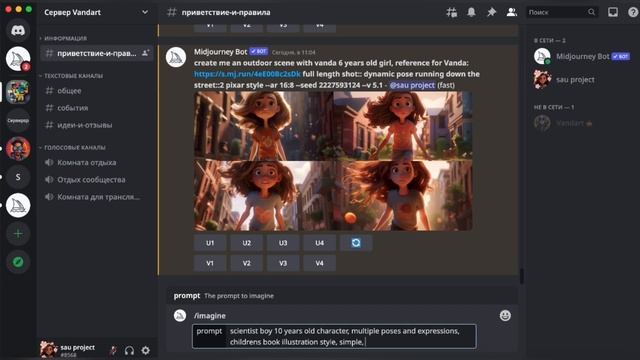Open the generated four-image girl grid
The image size is (640, 360).
[333, 161]
